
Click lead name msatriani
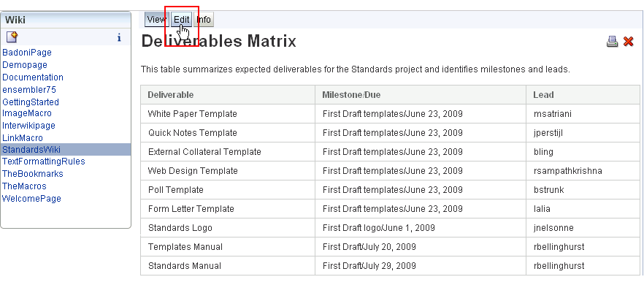(553, 114)
